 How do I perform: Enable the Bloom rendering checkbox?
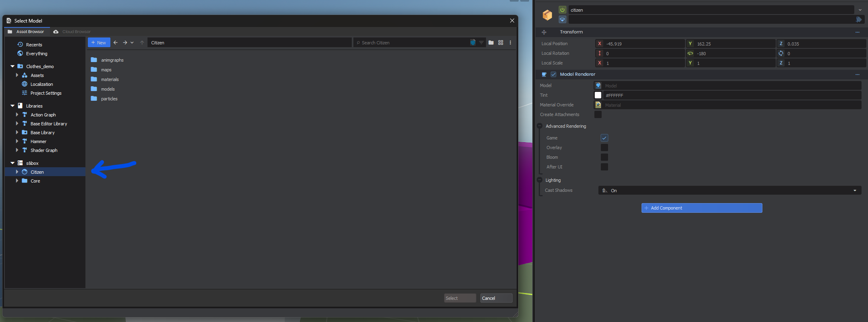tap(604, 157)
